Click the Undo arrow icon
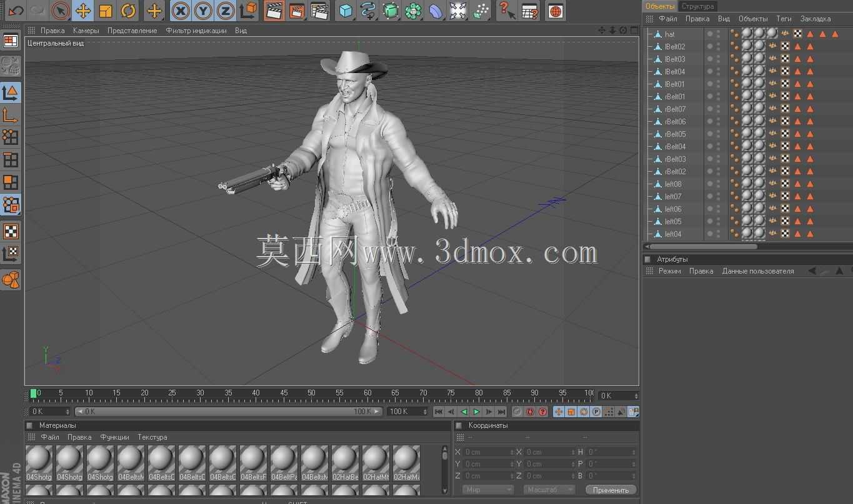This screenshot has width=853, height=504. click(16, 11)
